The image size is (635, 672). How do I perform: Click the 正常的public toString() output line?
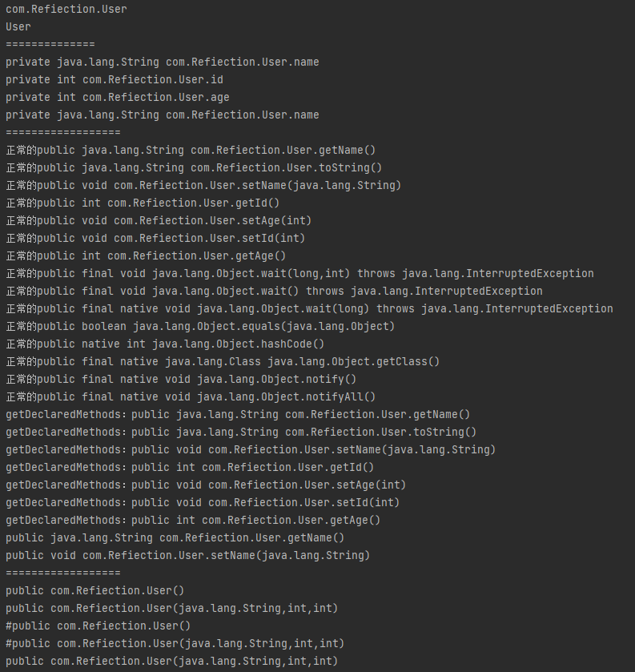pos(194,167)
